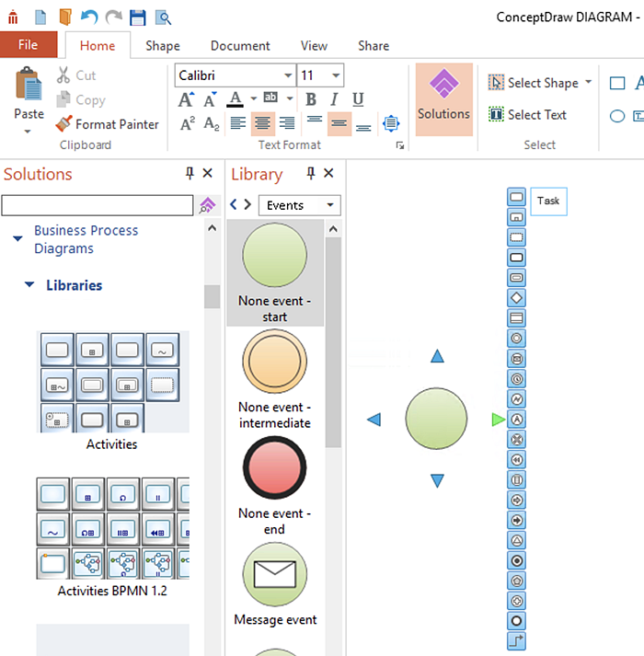Open the Events library dropdown
This screenshot has width=644, height=656.
pyautogui.click(x=300, y=205)
